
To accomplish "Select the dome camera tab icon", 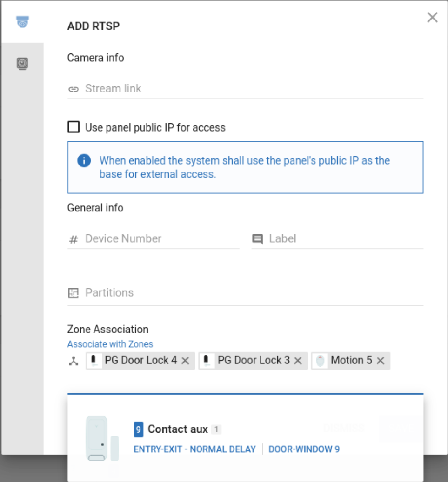I will (22, 22).
